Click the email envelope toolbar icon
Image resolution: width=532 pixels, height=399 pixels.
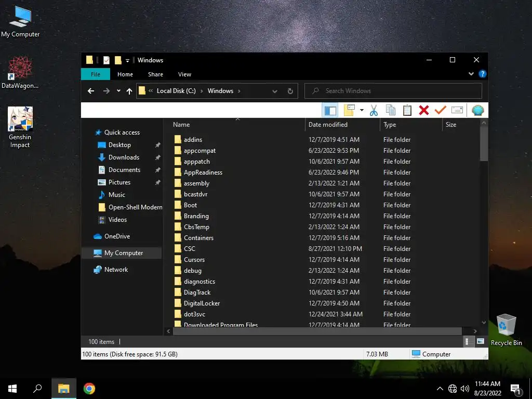(457, 110)
